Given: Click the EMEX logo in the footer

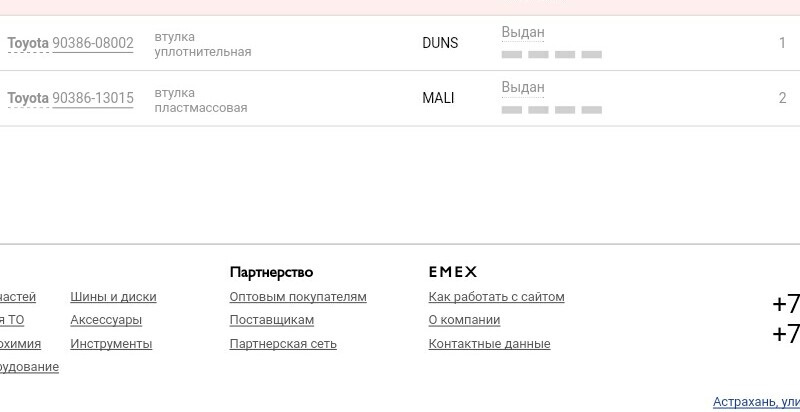Looking at the screenshot, I should coord(453,272).
